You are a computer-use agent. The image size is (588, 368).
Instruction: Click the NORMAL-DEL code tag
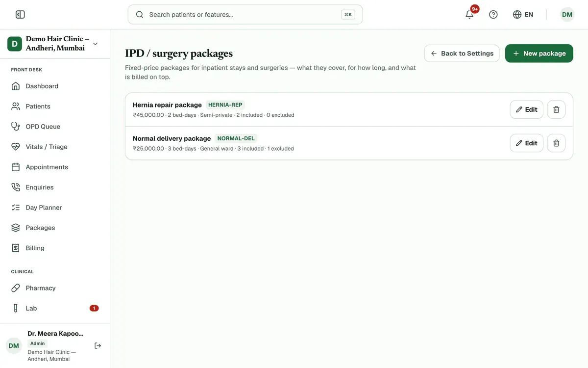[236, 138]
